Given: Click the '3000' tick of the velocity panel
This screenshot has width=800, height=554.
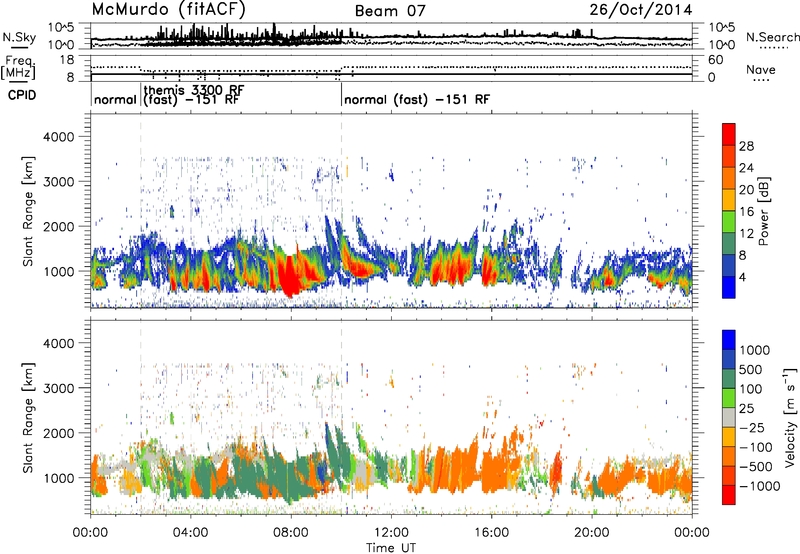Looking at the screenshot, I should click(x=59, y=388).
